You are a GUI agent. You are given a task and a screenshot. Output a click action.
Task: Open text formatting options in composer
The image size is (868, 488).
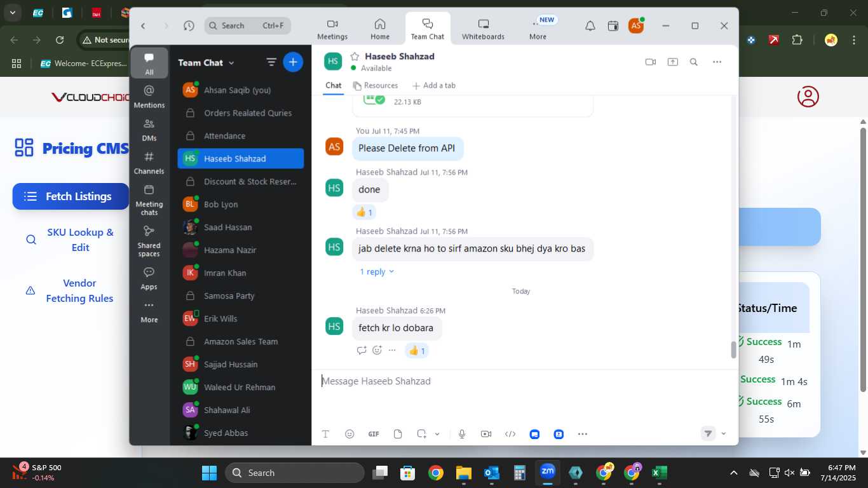(x=325, y=434)
